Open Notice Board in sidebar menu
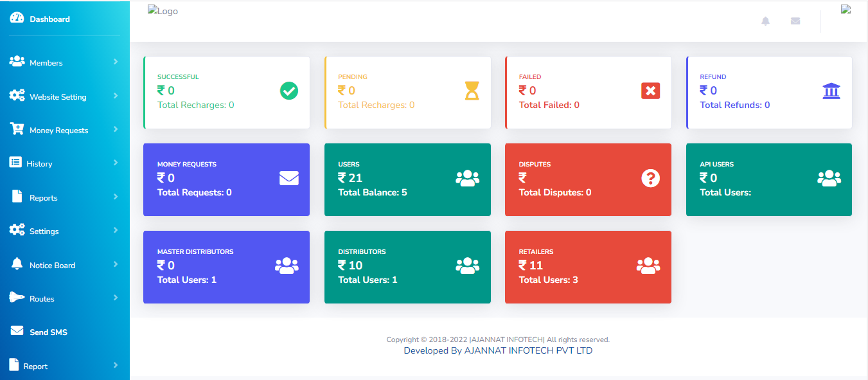The image size is (868, 380). pyautogui.click(x=52, y=266)
